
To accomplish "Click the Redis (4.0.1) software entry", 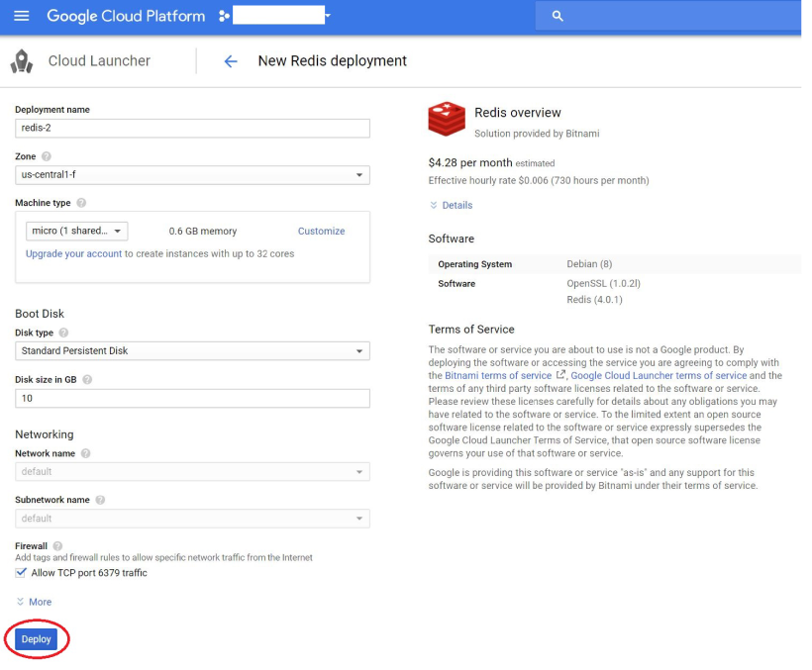I will 594,300.
